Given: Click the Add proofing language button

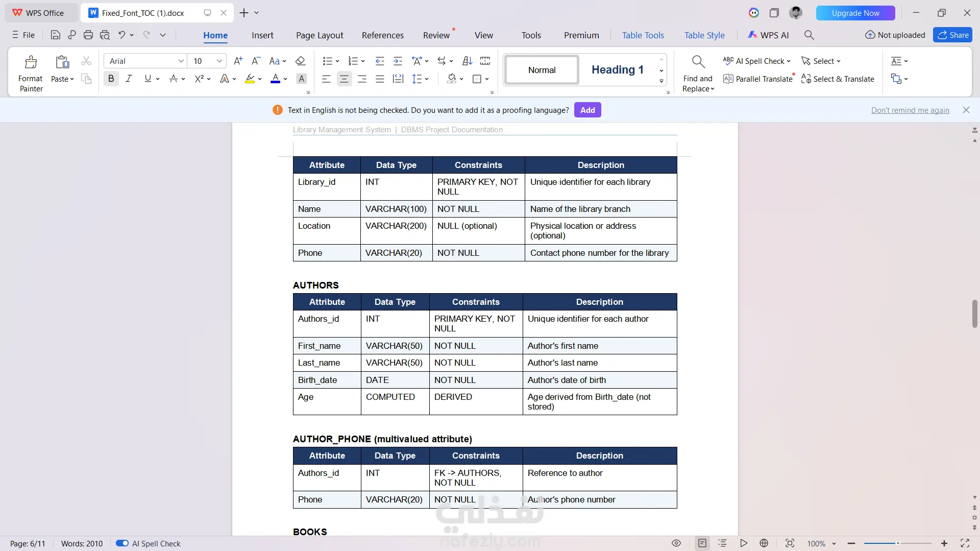Looking at the screenshot, I should (587, 110).
